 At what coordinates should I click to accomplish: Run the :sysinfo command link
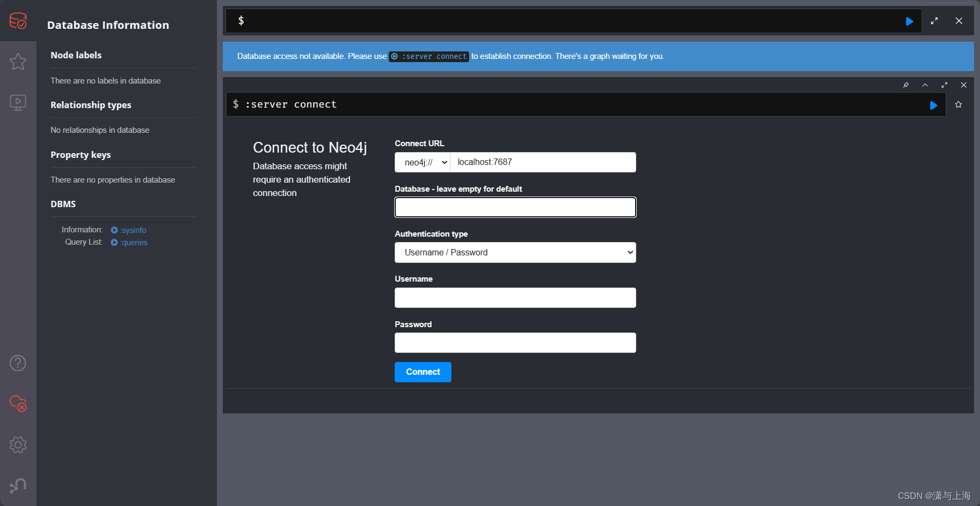pos(129,230)
